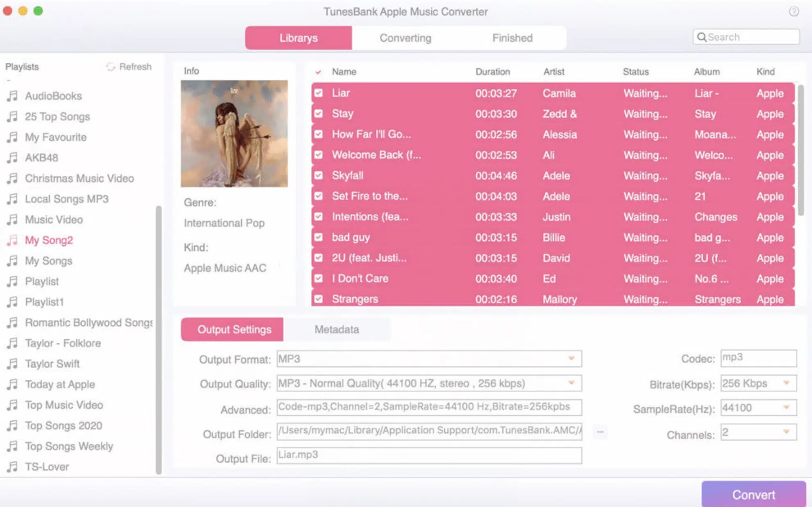This screenshot has height=507, width=812.
Task: Uncheck the Liar song checkbox
Action: 318,93
